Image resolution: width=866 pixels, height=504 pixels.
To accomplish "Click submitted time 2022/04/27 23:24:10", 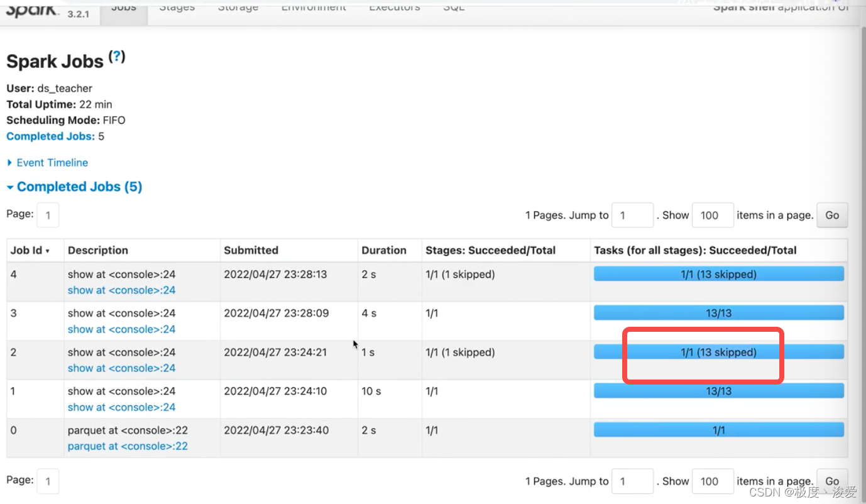I will point(275,391).
